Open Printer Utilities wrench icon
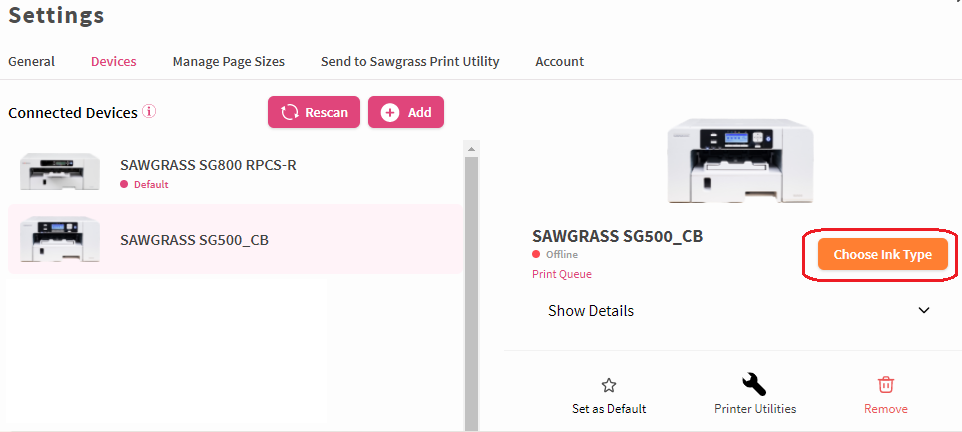Viewport: 962px width, 432px height. 754,385
